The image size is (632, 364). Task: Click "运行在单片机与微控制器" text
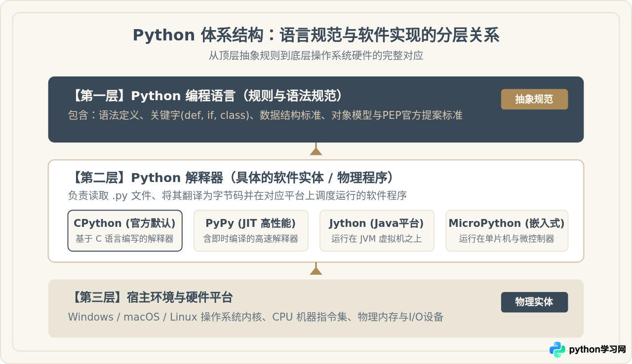coord(507,239)
